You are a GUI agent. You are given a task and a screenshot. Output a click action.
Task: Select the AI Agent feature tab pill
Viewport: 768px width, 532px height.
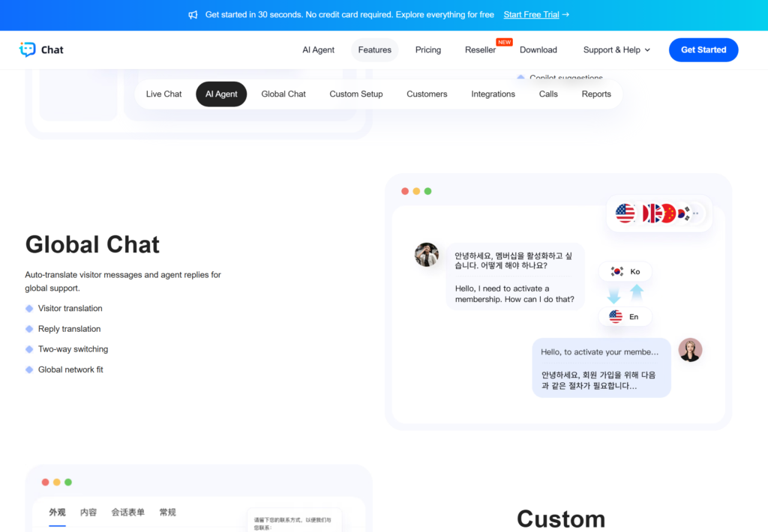click(221, 94)
